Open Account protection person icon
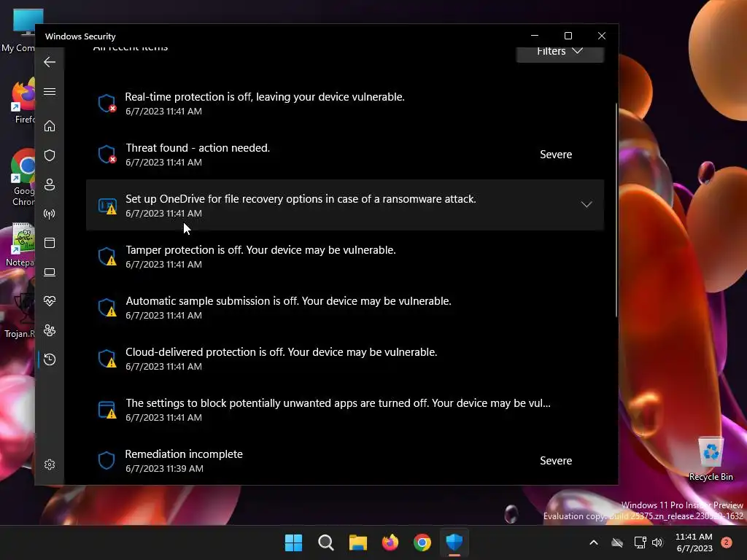This screenshot has height=560, width=747. (x=50, y=184)
